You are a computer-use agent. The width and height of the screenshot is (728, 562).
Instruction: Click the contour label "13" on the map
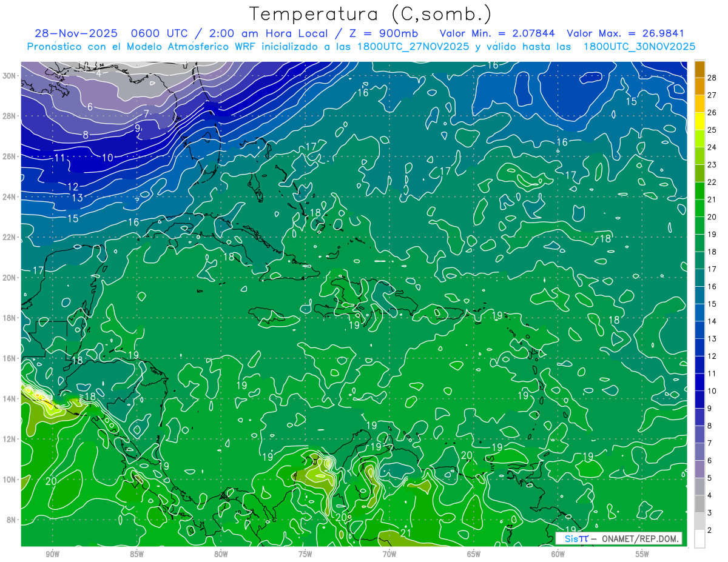[x=77, y=198]
